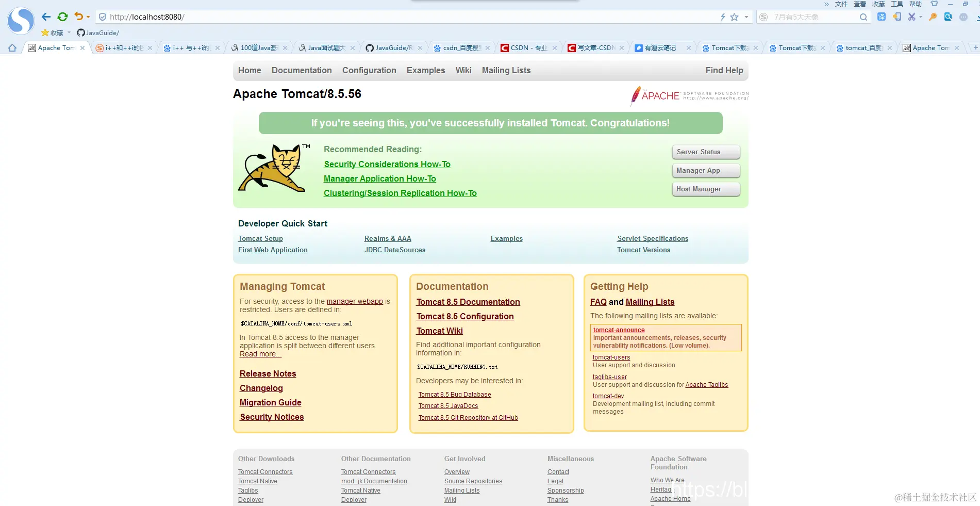Click the search magnifier in the search box

click(863, 17)
